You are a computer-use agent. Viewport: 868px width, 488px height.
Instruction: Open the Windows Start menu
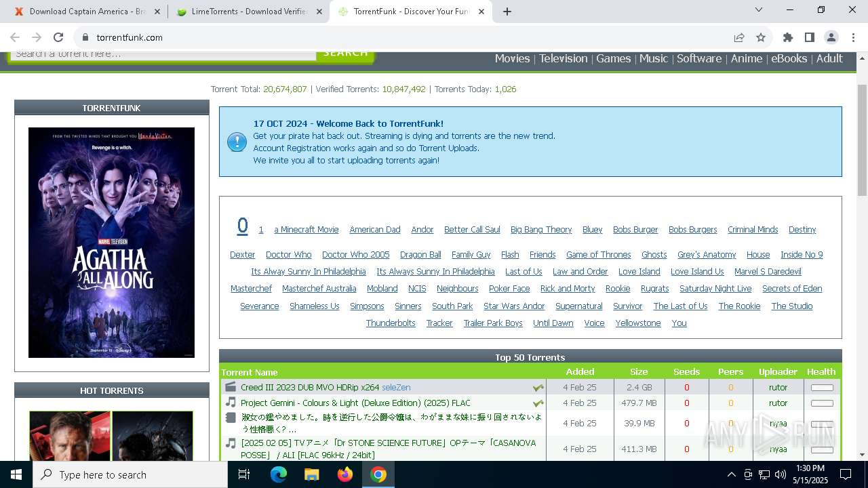coord(16,474)
